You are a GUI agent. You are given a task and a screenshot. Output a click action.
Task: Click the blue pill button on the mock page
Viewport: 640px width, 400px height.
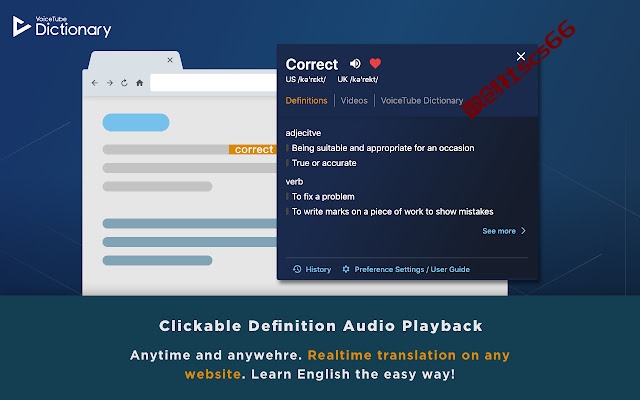(136, 122)
